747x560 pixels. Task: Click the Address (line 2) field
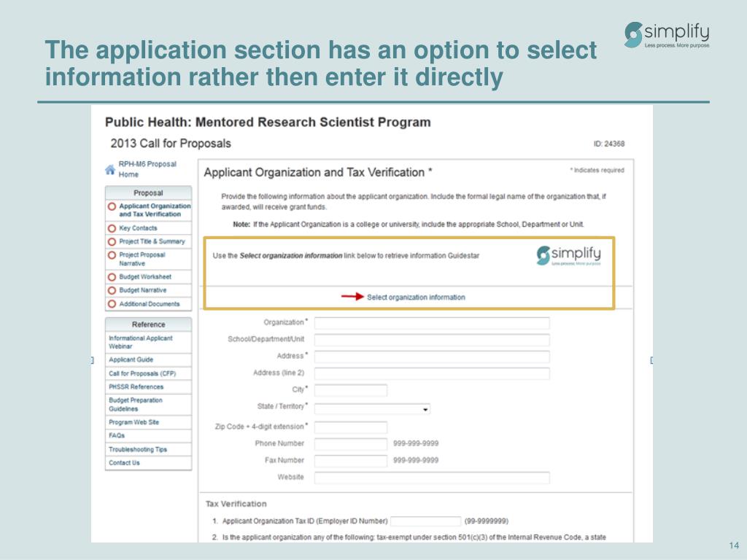point(432,373)
